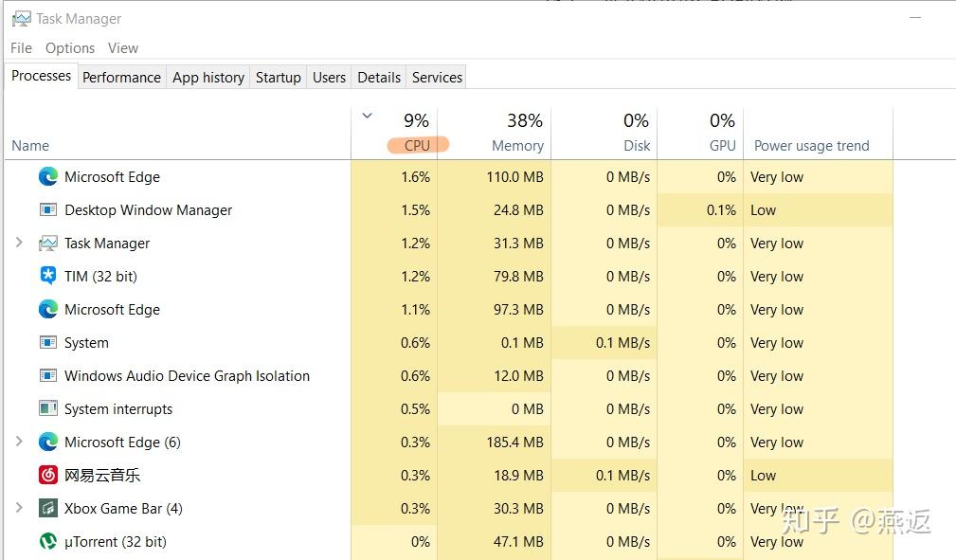The height and width of the screenshot is (560, 956).
Task: Open the File menu
Action: [22, 48]
